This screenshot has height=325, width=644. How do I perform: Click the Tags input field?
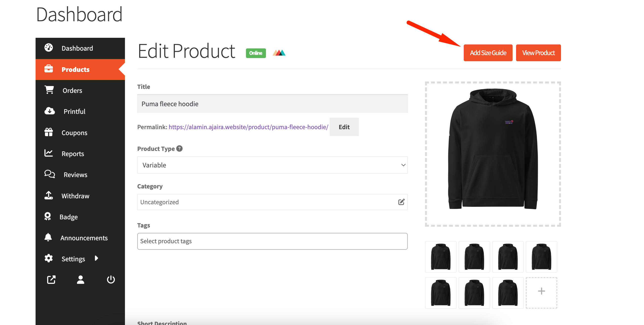tap(272, 241)
